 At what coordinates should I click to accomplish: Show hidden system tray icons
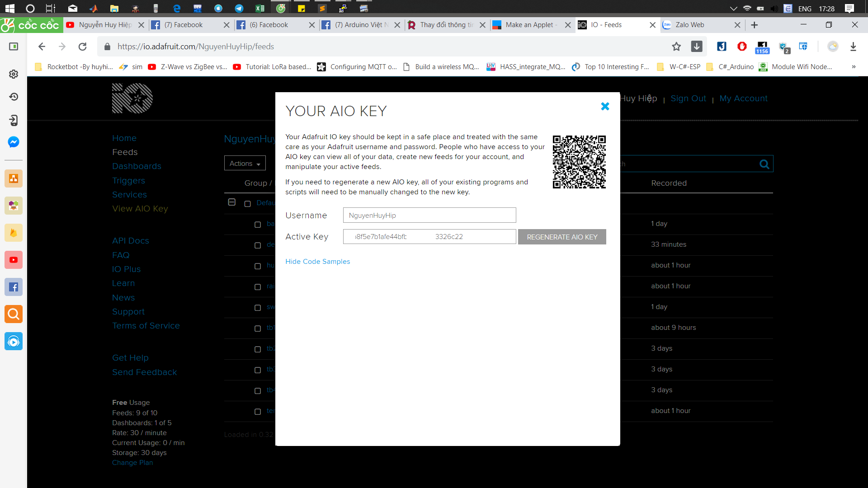point(733,8)
